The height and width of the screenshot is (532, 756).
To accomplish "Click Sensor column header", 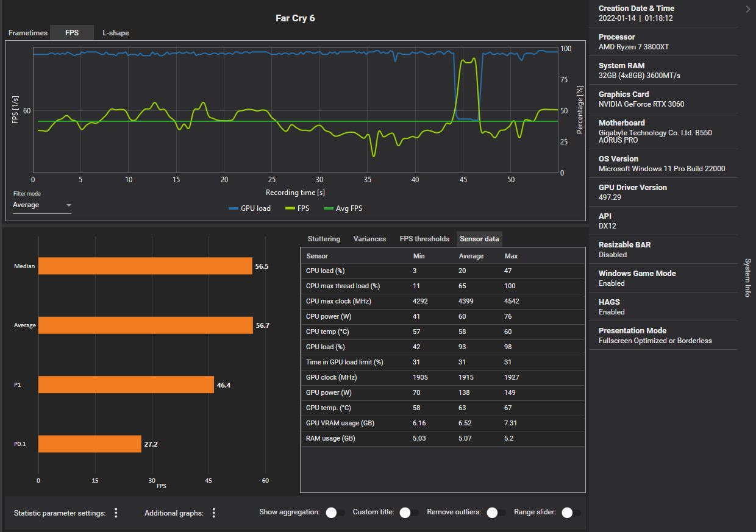I will coord(317,256).
